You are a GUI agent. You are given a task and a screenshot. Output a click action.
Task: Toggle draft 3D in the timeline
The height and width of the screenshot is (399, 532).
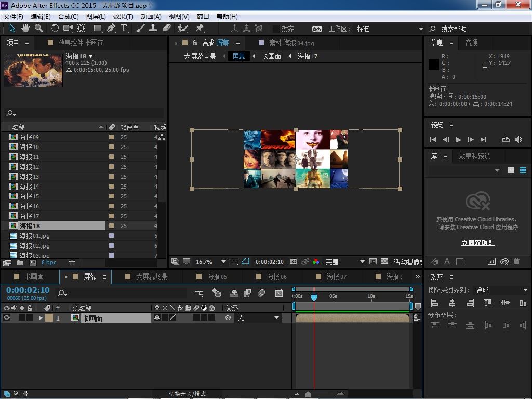click(x=216, y=293)
